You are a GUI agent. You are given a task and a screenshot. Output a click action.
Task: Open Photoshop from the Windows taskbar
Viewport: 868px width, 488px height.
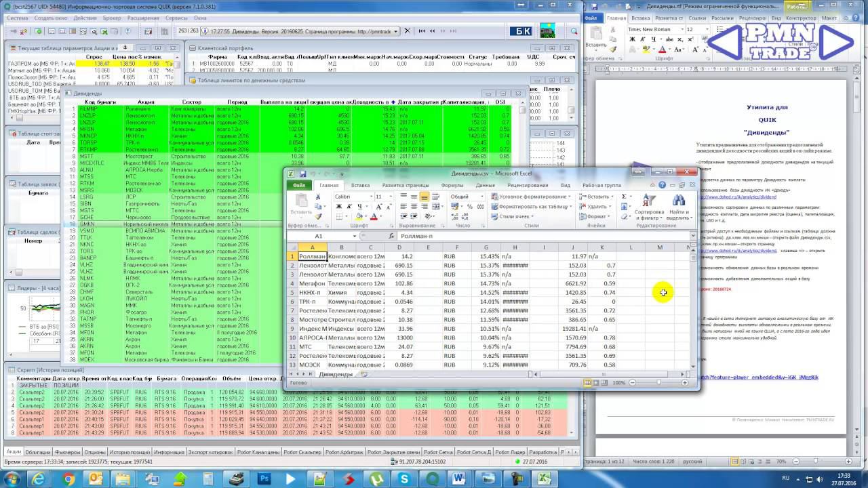pos(264,479)
